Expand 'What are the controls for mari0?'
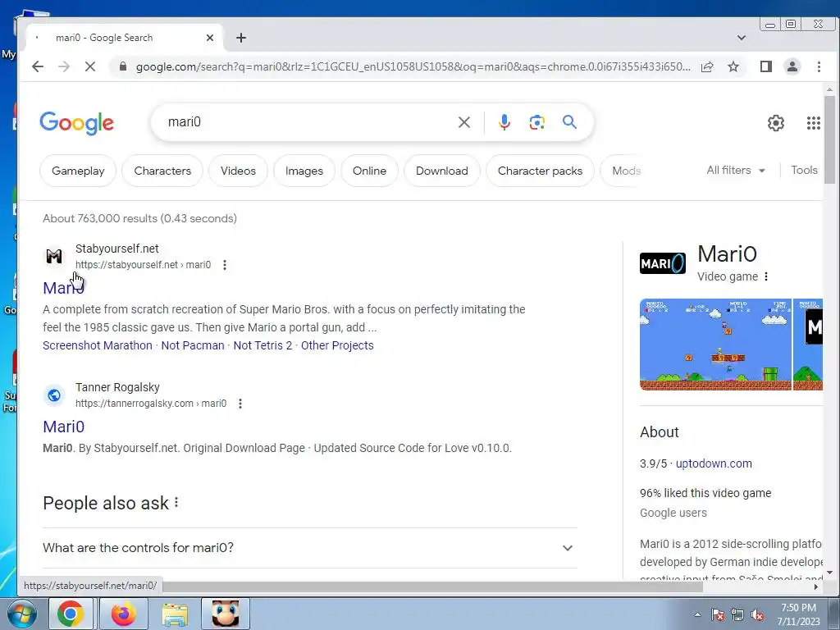Viewport: 840px width, 630px height. 309,547
